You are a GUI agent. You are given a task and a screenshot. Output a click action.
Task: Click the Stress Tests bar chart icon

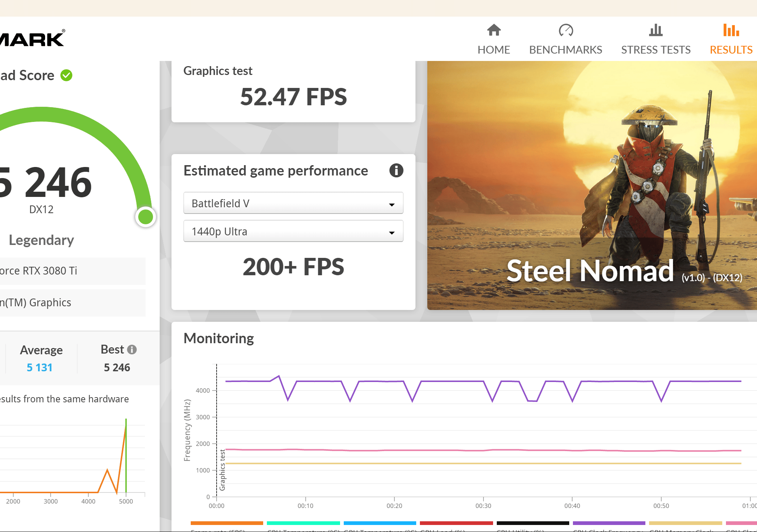point(656,30)
